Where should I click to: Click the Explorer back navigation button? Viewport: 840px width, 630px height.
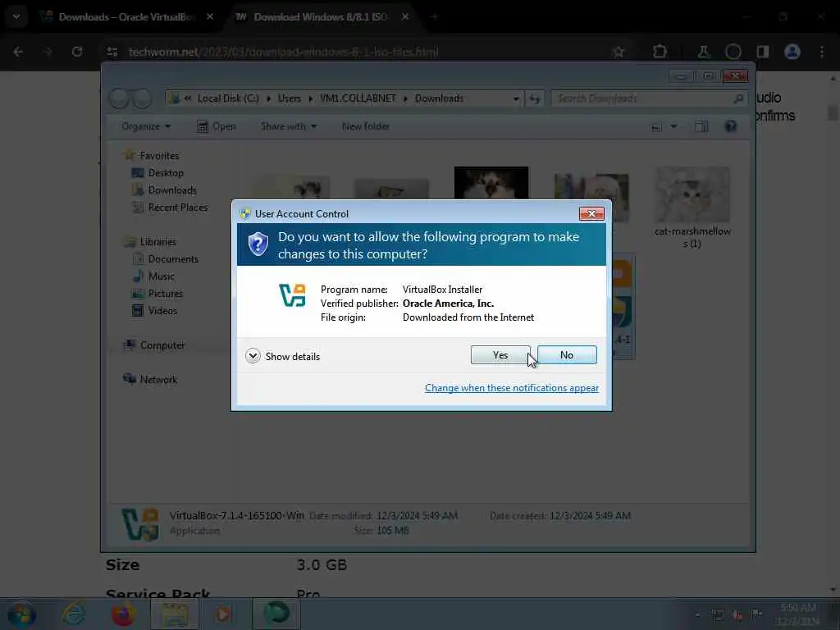(119, 98)
